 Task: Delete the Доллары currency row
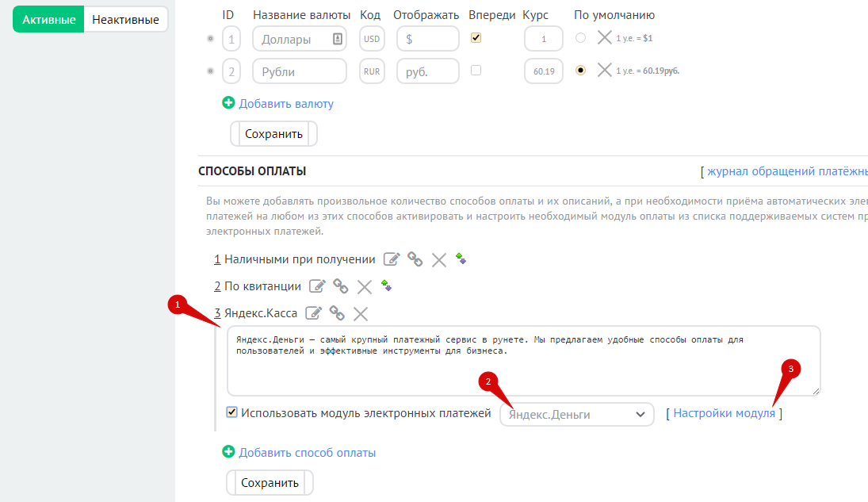point(604,37)
